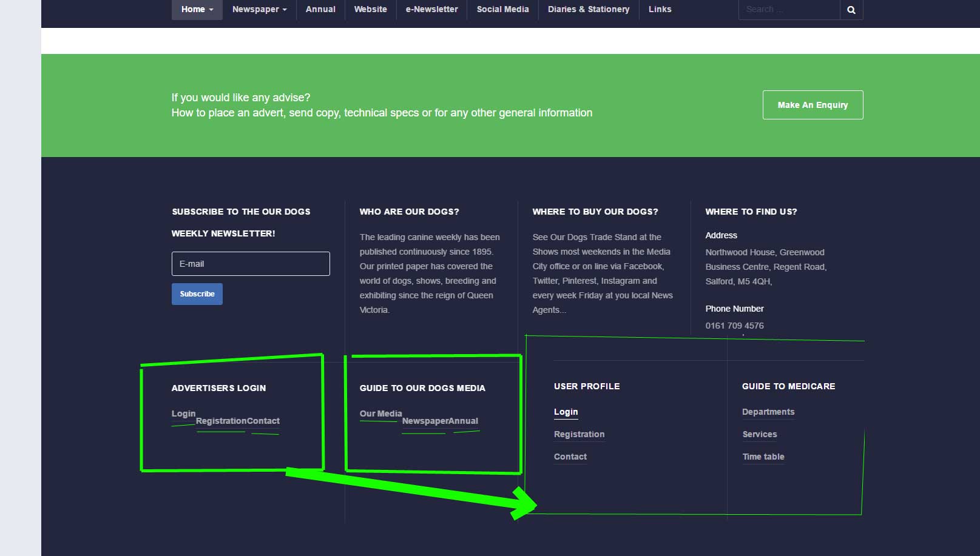Select the 'Salford, M5 4QH,' address line

tap(738, 281)
